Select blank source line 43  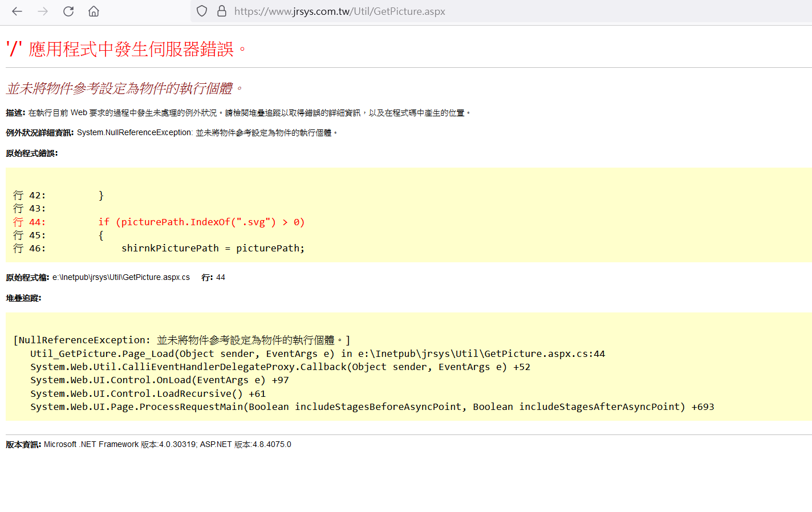point(29,209)
